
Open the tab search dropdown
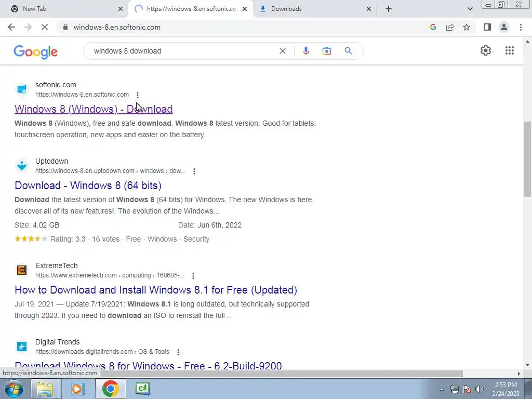pos(470,9)
